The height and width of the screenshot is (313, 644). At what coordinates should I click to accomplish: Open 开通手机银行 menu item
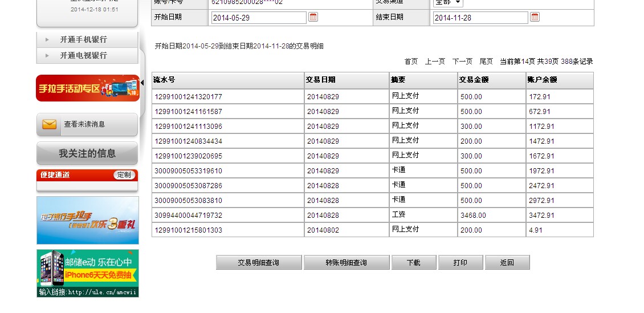(83, 39)
